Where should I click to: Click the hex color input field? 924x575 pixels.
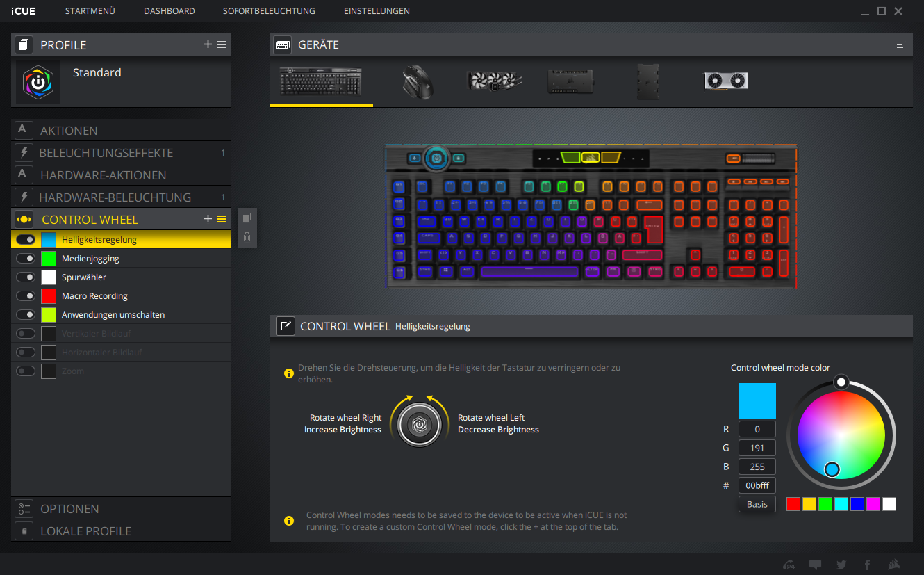(757, 485)
